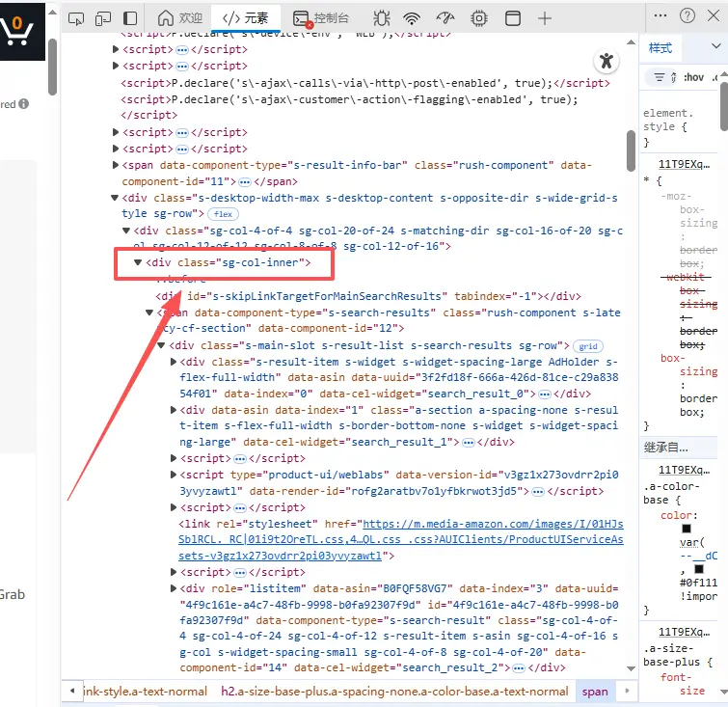Toggle the grid overlay badge
Screen dimensions: 728x707
point(588,346)
